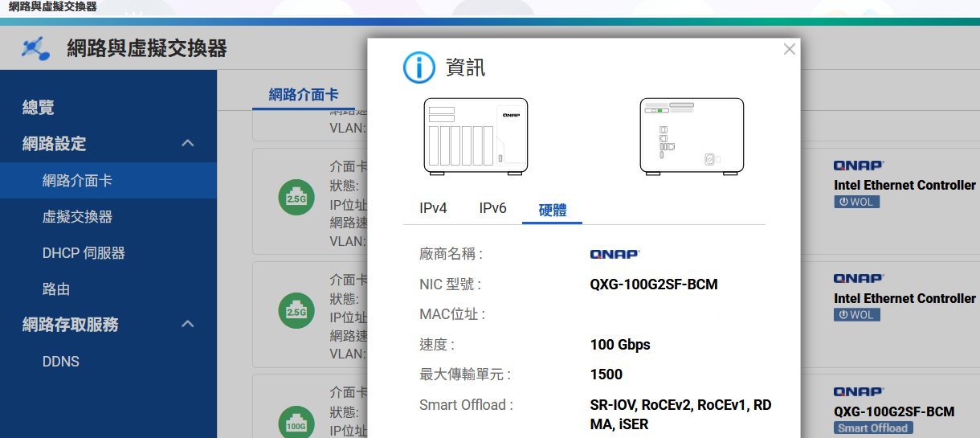Click the Network & Virtual Switch app logo icon
The height and width of the screenshot is (438, 980).
click(35, 48)
